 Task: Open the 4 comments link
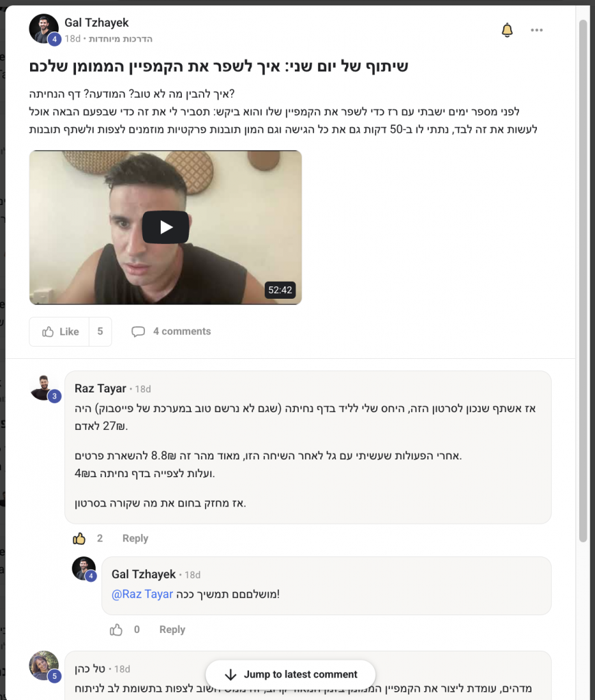pyautogui.click(x=182, y=332)
